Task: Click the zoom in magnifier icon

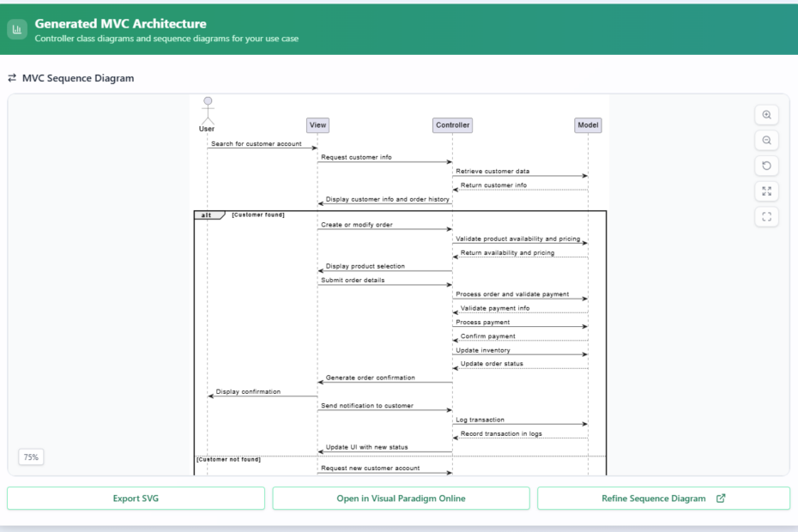Action: point(766,114)
